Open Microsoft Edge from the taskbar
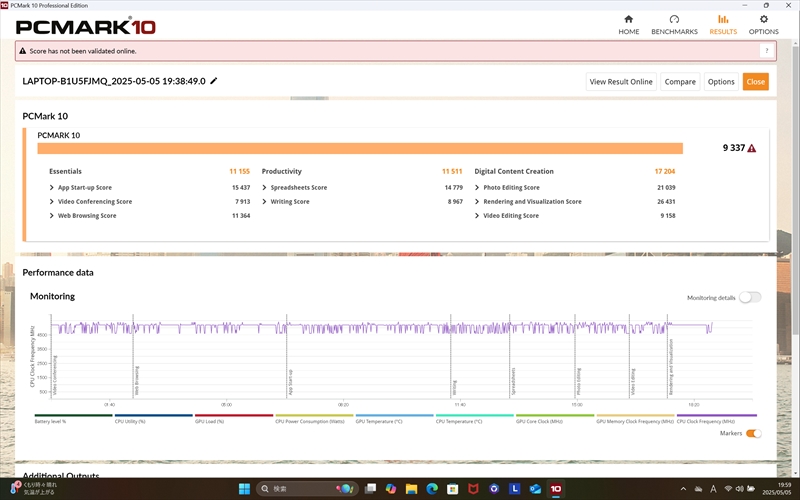The height and width of the screenshot is (500, 800). tap(432, 489)
